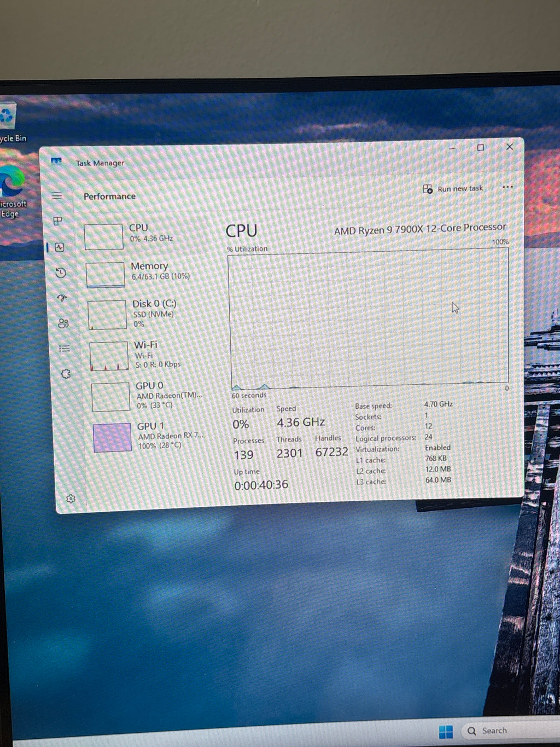
Task: Minimize the Task Manager window
Action: [x=452, y=148]
